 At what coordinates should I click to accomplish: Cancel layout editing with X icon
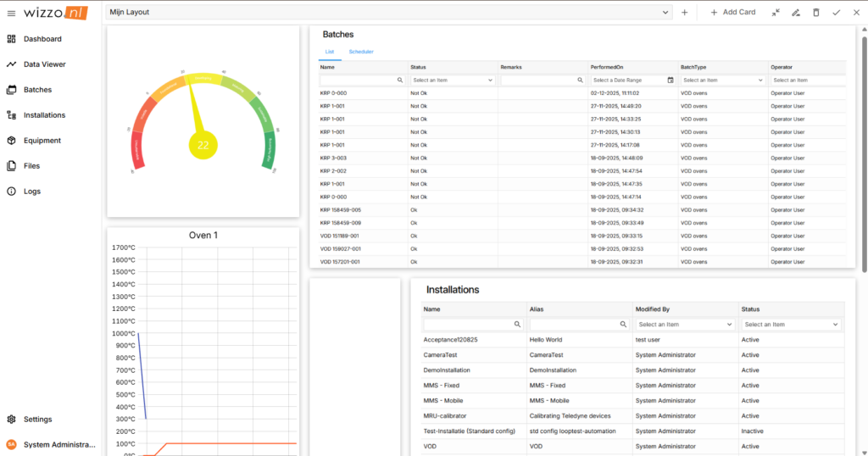pos(856,12)
